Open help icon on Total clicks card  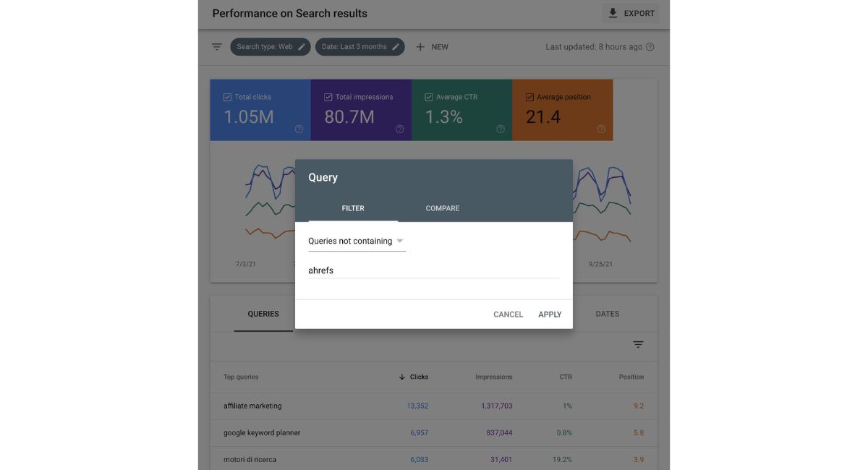[299, 129]
